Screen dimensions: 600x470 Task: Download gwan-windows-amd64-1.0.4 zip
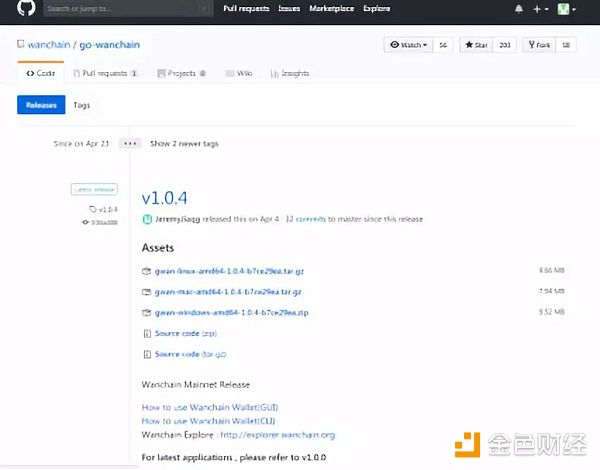pos(232,313)
